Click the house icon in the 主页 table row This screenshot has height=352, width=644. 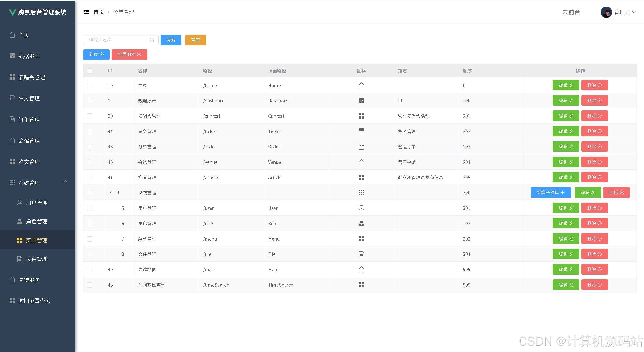click(x=361, y=85)
